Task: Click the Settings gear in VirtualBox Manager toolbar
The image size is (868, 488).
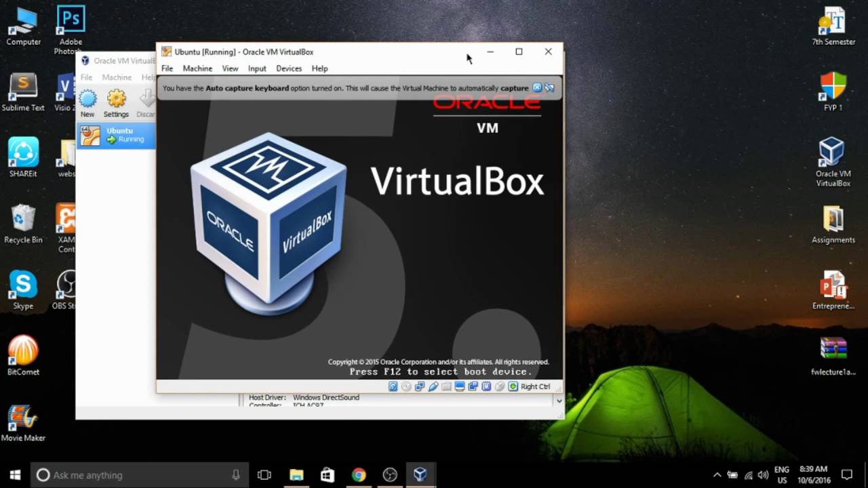Action: point(116,104)
